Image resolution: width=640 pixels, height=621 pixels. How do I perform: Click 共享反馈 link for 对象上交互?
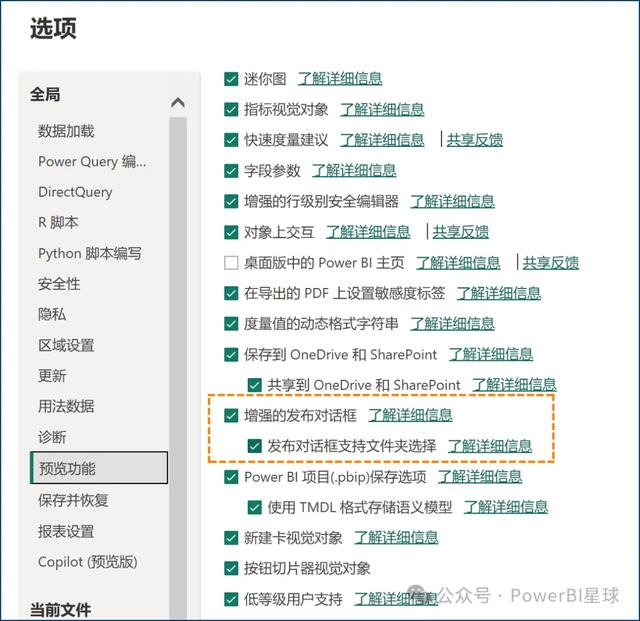[461, 232]
